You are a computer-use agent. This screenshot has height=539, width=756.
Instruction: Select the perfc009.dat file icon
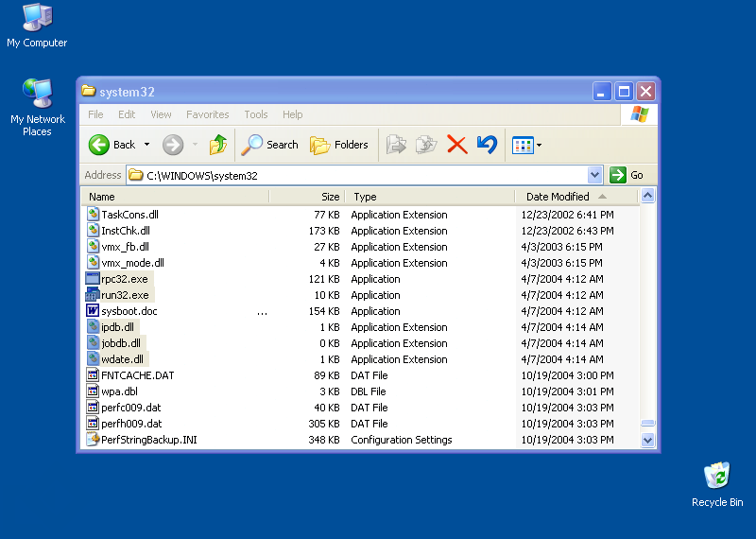(93, 408)
